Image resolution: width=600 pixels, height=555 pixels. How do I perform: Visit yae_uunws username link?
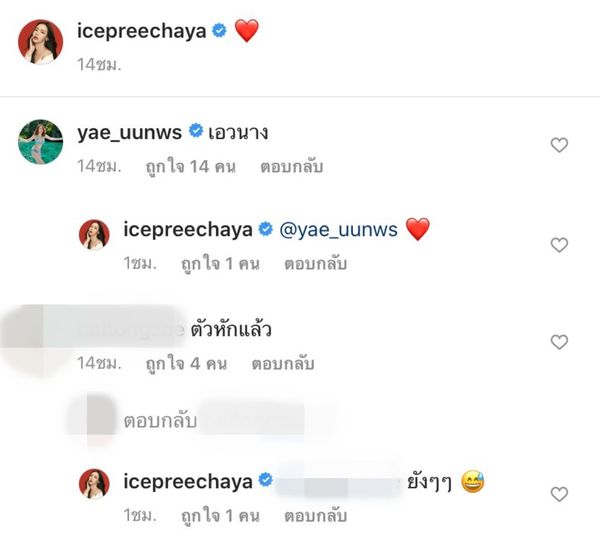129,133
